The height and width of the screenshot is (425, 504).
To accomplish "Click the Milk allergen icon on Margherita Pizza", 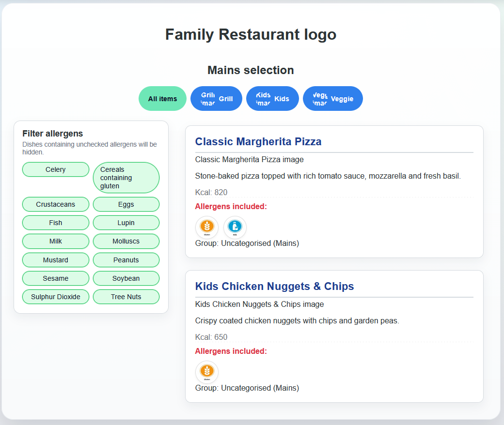I will pos(235,228).
